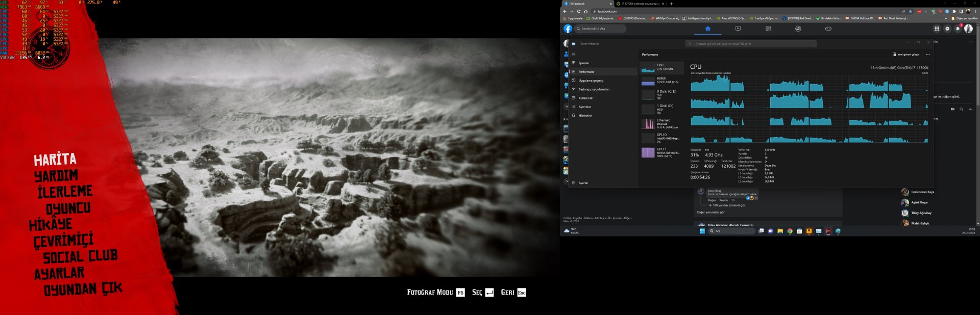The width and height of the screenshot is (980, 315).
Task: Open Facebook Messenger icon
Action: 947,29
